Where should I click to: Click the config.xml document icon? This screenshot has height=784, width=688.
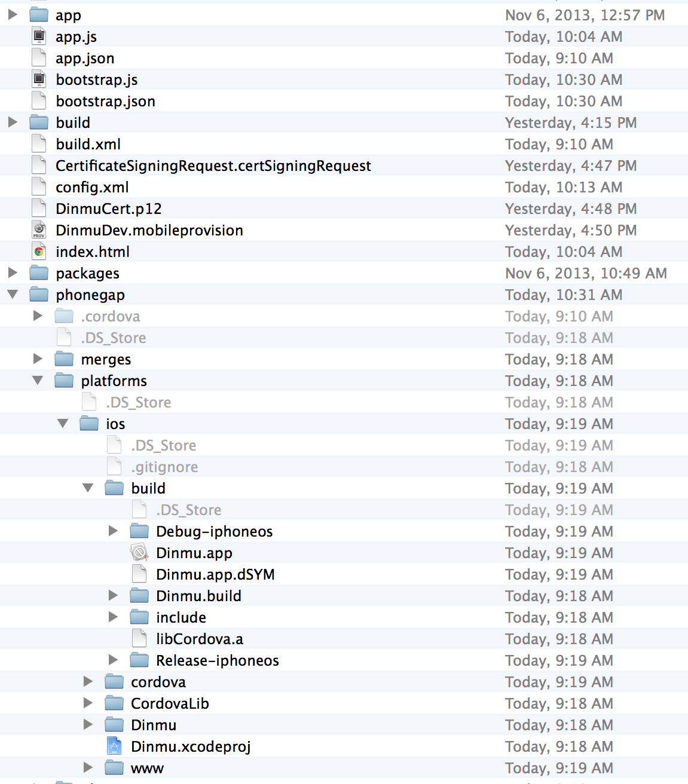(39, 187)
